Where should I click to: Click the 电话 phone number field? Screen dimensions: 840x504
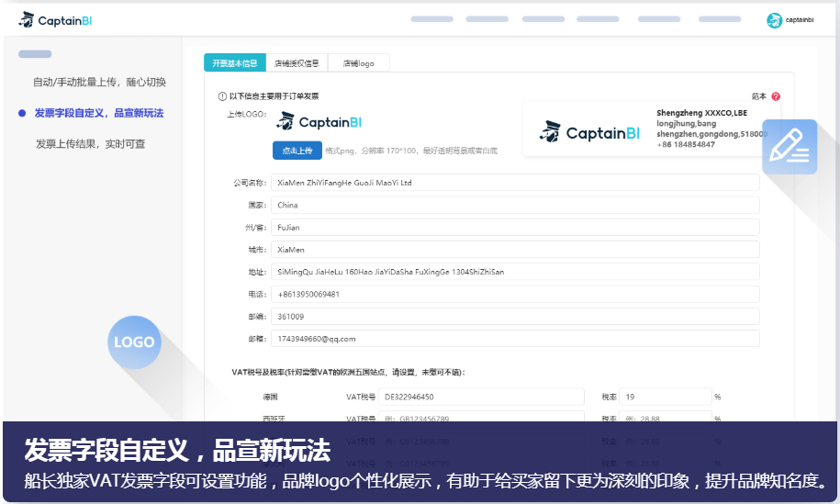click(x=515, y=294)
